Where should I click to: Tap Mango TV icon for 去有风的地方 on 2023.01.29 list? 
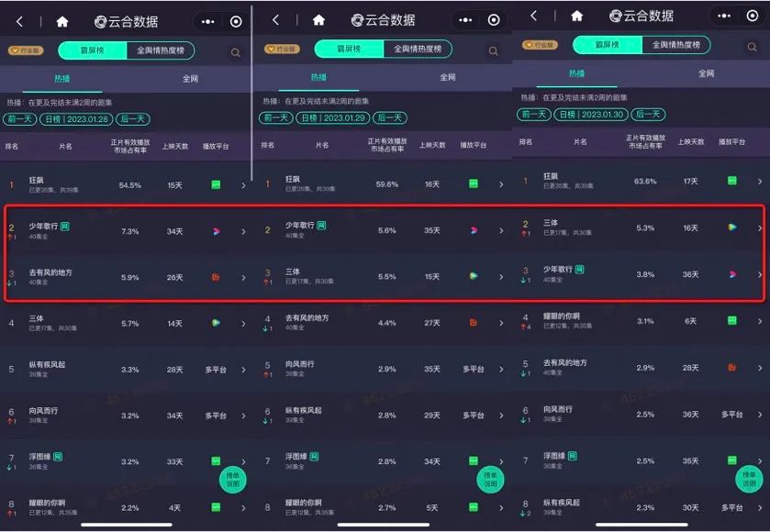474,322
